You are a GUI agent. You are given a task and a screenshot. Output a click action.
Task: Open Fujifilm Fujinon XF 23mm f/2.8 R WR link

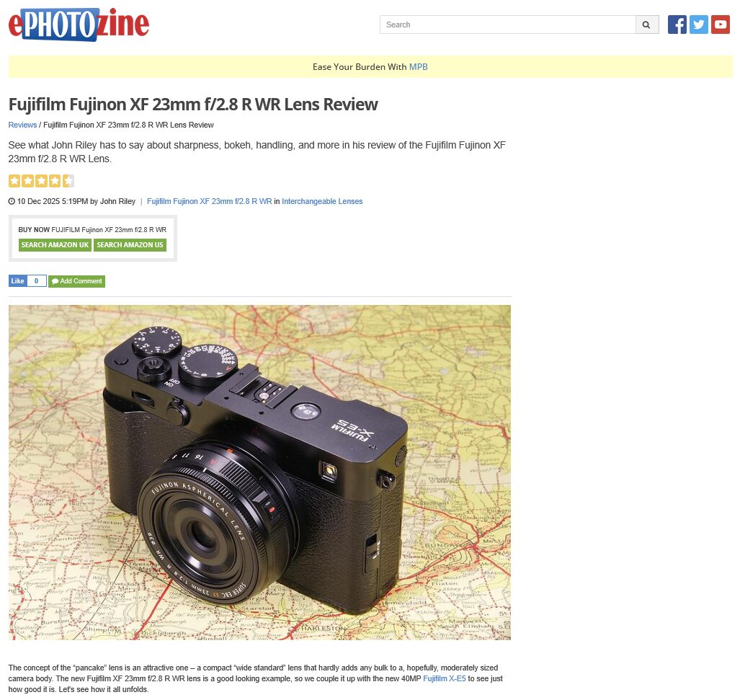(x=209, y=202)
